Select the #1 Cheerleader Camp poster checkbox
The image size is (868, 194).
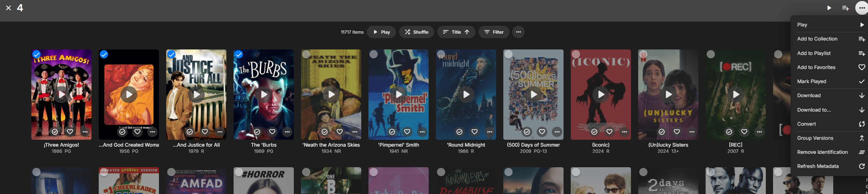[104, 172]
